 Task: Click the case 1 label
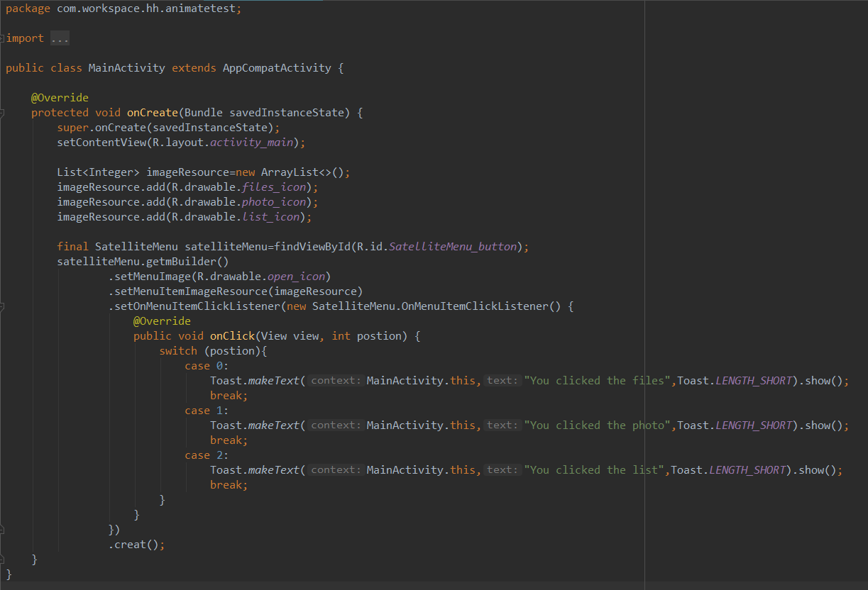coord(207,411)
